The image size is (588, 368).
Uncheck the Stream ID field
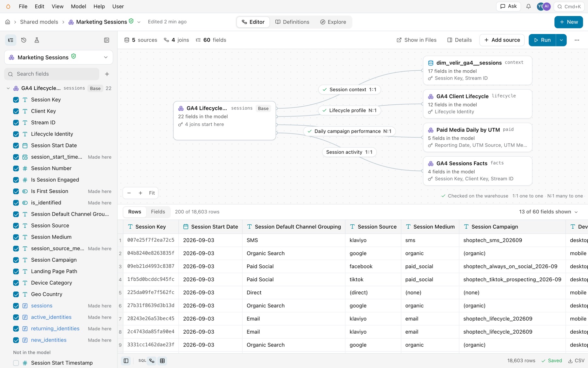pos(16,123)
